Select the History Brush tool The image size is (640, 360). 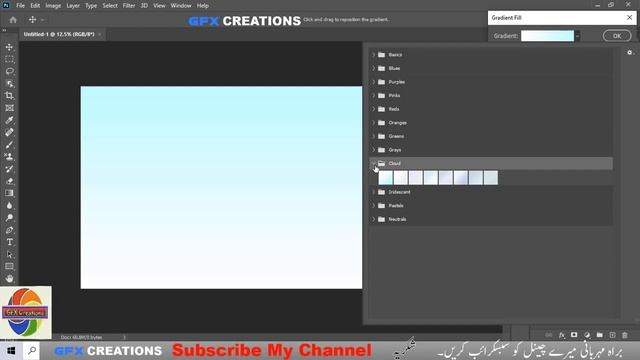(9, 169)
